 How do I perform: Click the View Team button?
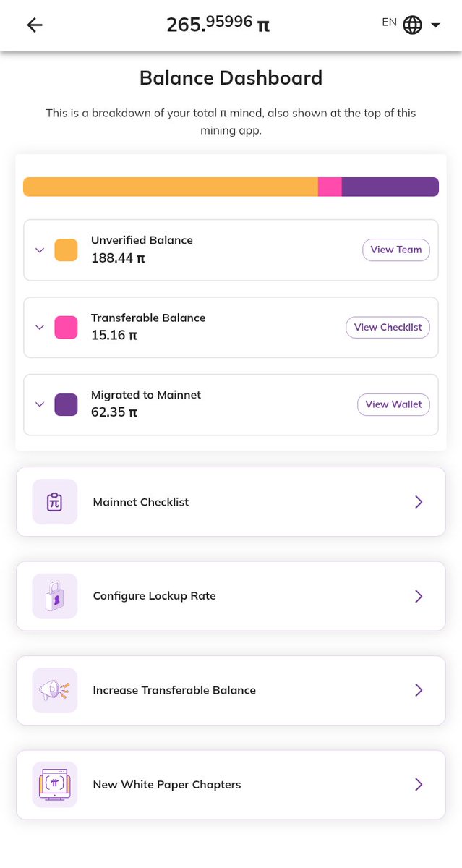(x=396, y=250)
